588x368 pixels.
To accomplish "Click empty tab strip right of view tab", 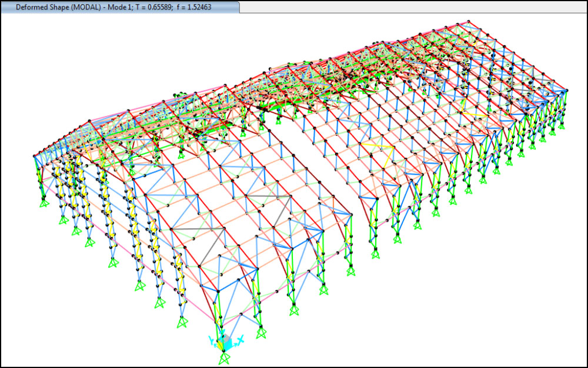I will (x=412, y=6).
